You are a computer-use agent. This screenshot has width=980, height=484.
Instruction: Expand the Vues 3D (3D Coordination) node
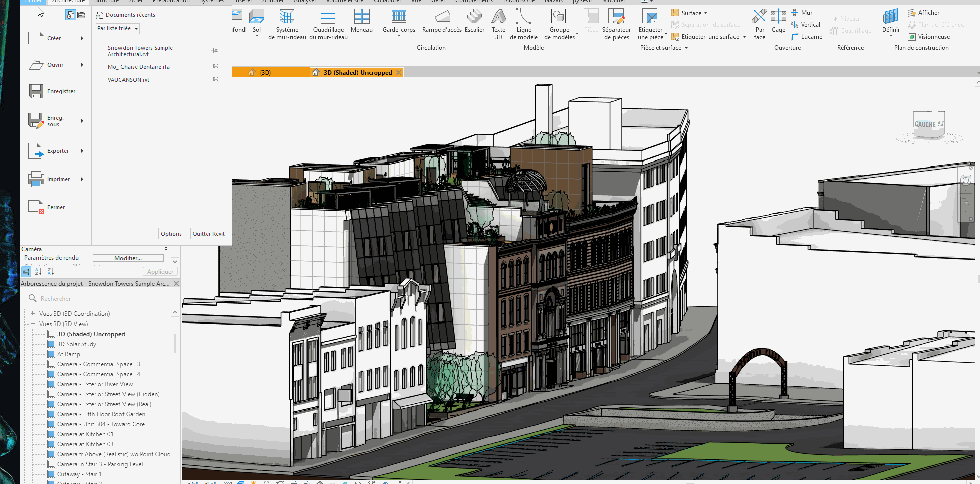pos(33,314)
